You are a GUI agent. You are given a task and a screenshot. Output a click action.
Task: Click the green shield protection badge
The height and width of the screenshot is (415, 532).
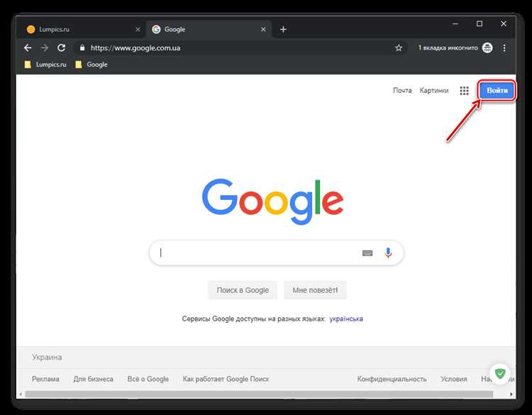500,374
